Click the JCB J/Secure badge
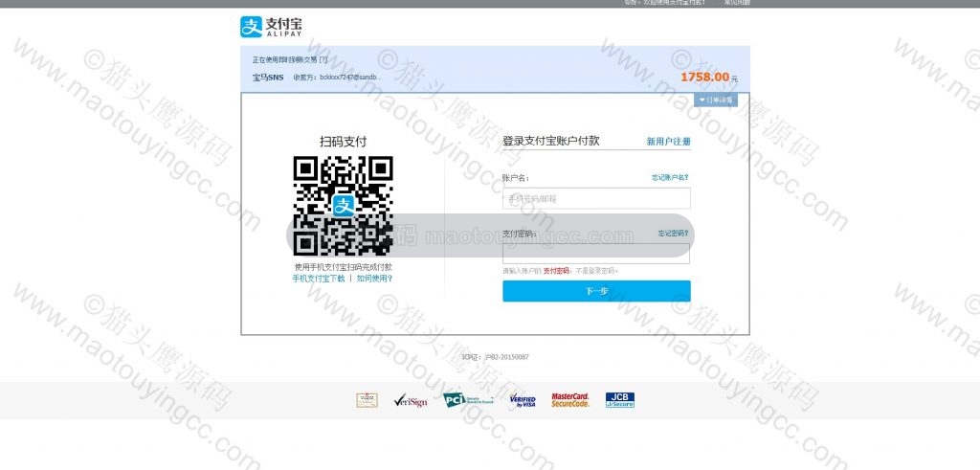980x470 pixels. coord(620,400)
